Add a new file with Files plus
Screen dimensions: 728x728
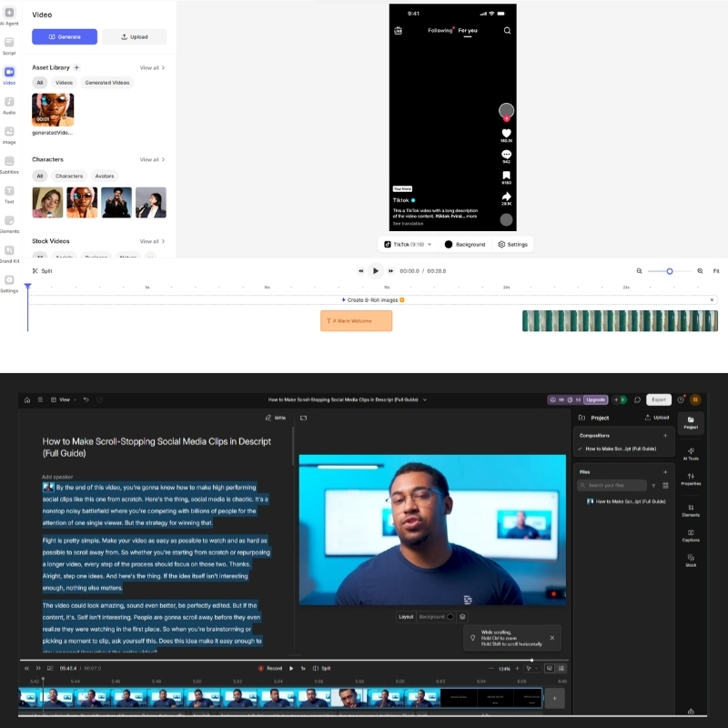tap(665, 472)
